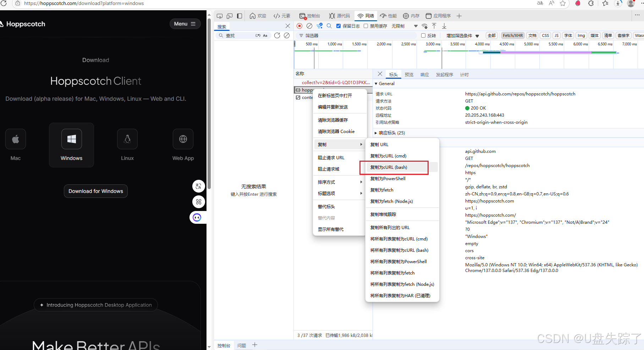Open the 控制台 DevTools tab
The height and width of the screenshot is (350, 644).
pos(310,16)
